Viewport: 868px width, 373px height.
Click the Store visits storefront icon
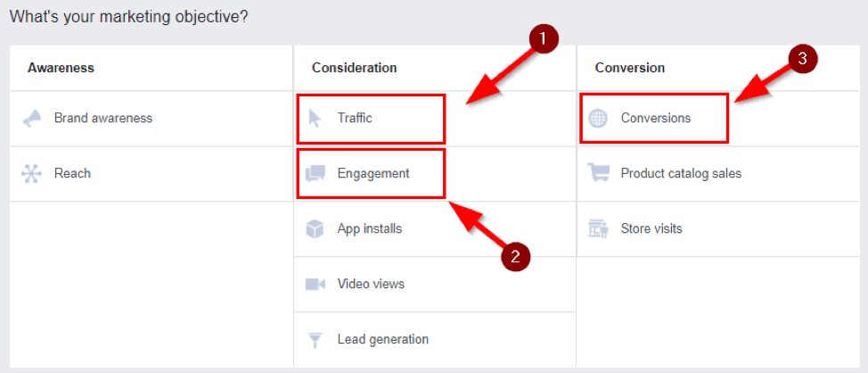point(598,229)
